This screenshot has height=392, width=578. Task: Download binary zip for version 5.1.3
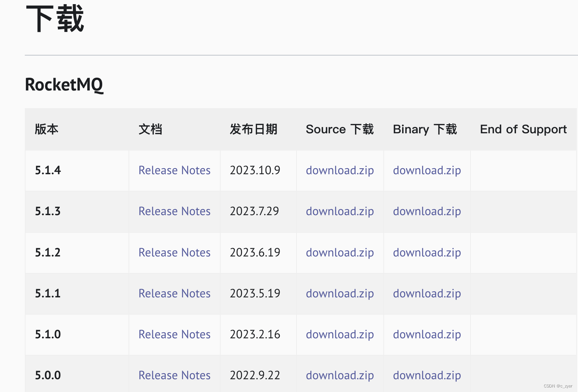(x=427, y=211)
